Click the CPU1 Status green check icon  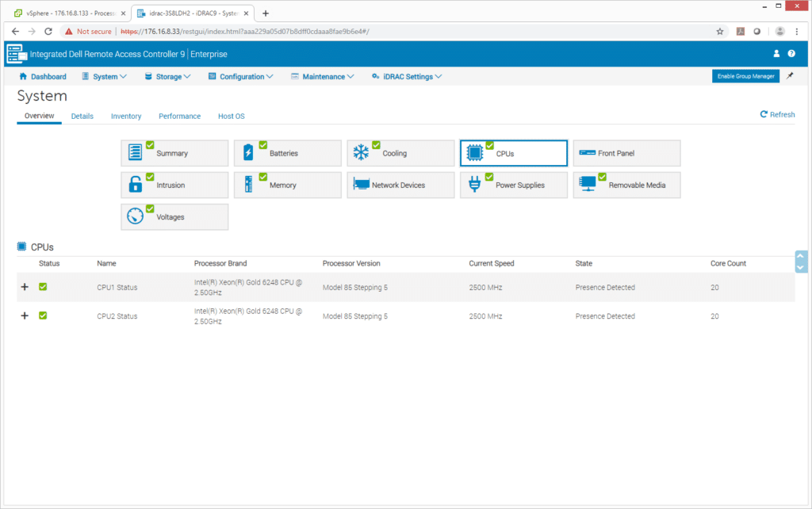[x=43, y=286]
